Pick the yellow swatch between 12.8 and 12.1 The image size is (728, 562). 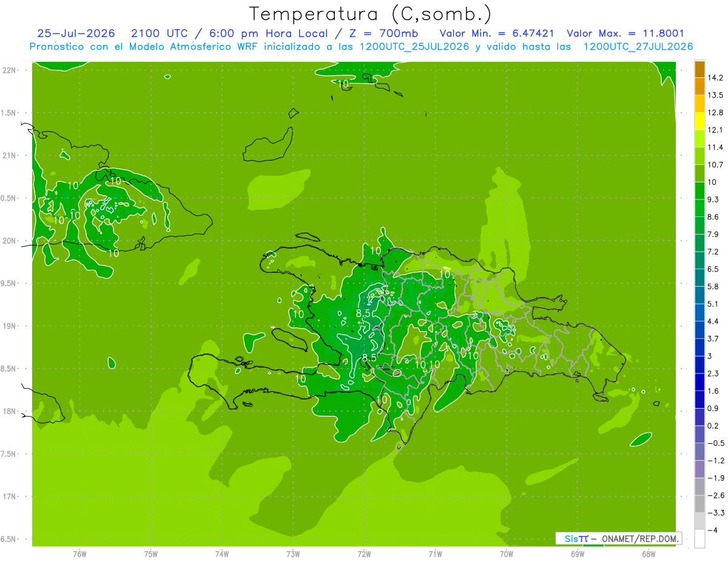click(x=699, y=122)
